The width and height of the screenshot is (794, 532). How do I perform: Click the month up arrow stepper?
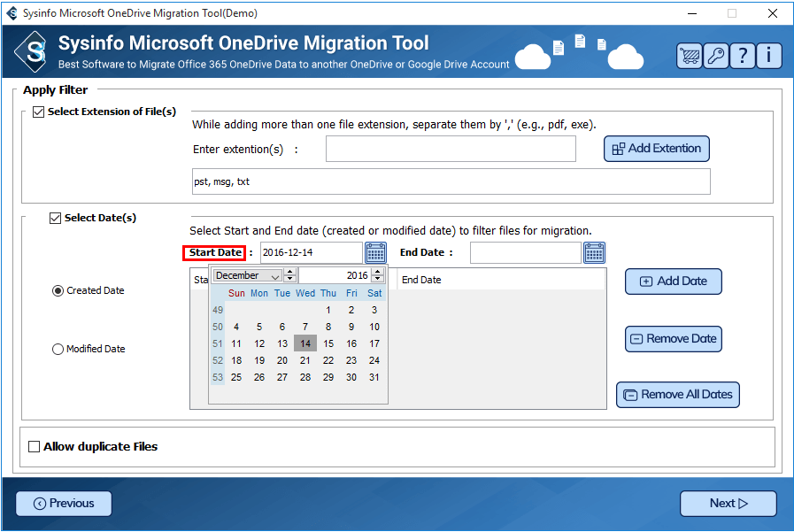coord(290,273)
